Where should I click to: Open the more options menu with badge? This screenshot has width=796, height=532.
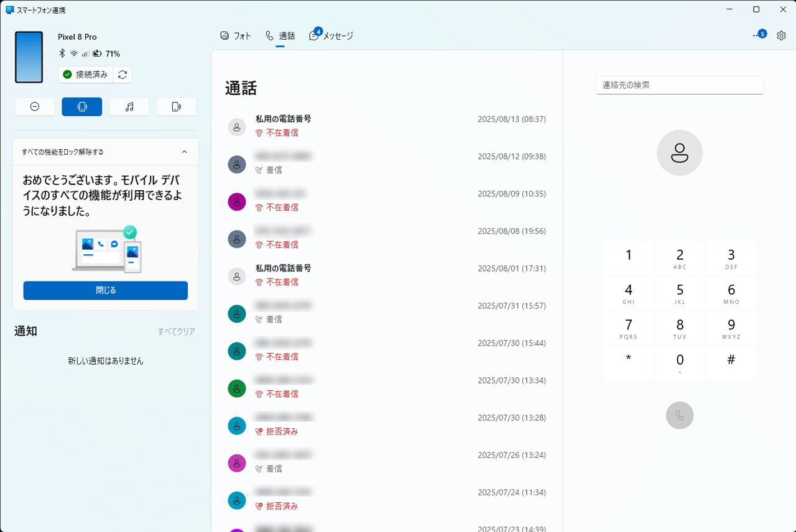coord(759,35)
